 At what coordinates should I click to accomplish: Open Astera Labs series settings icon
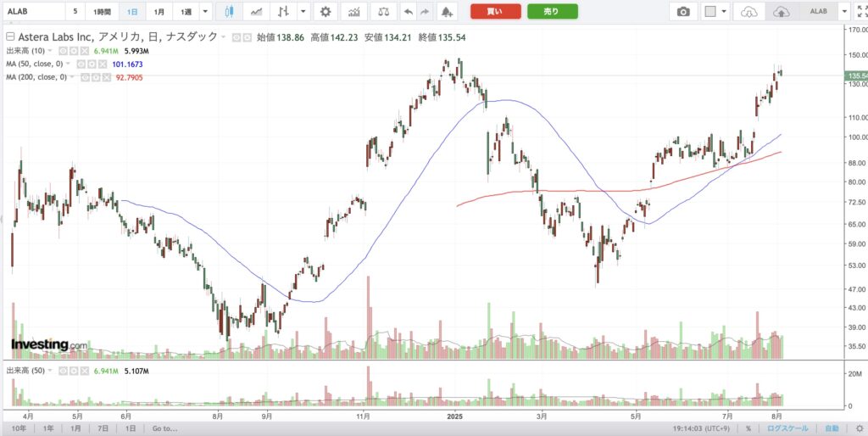[x=247, y=37]
